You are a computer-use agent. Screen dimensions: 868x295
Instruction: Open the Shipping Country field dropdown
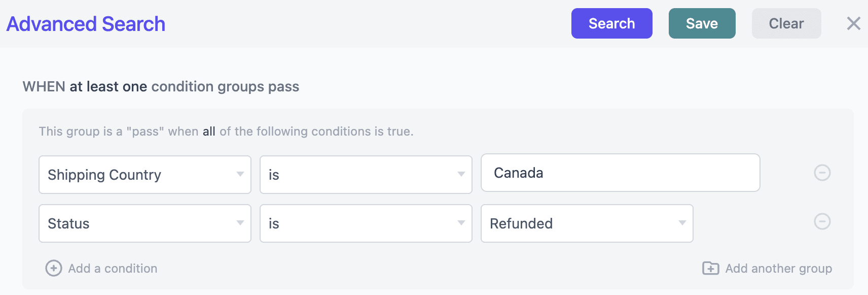tap(144, 175)
